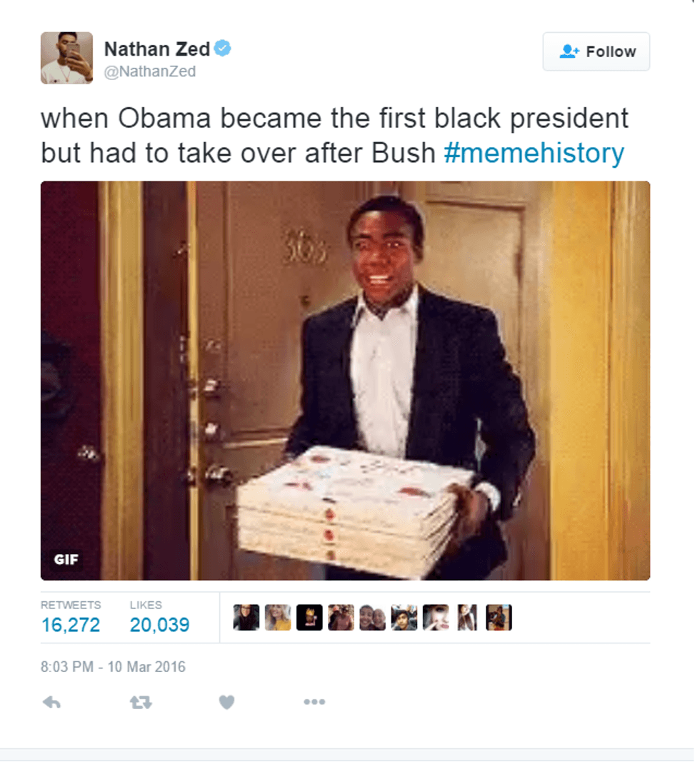This screenshot has height=767, width=700.
Task: Open Nathan Zed's profile avatar
Action: pos(66,58)
